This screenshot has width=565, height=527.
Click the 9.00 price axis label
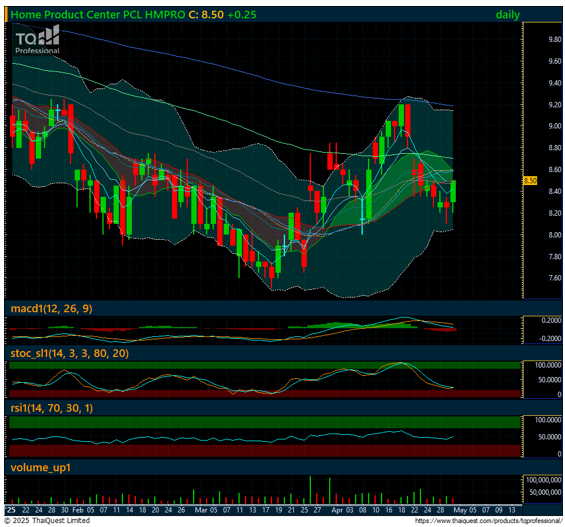[555, 126]
